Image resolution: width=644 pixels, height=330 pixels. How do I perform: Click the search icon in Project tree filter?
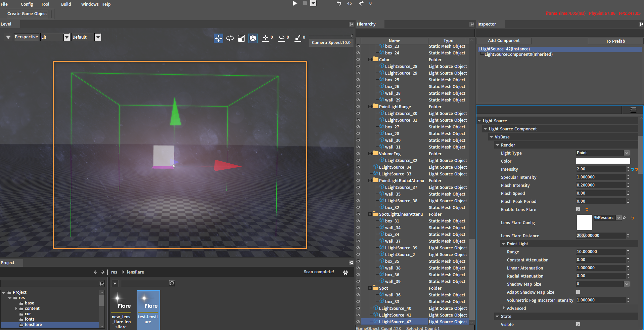pos(102,284)
